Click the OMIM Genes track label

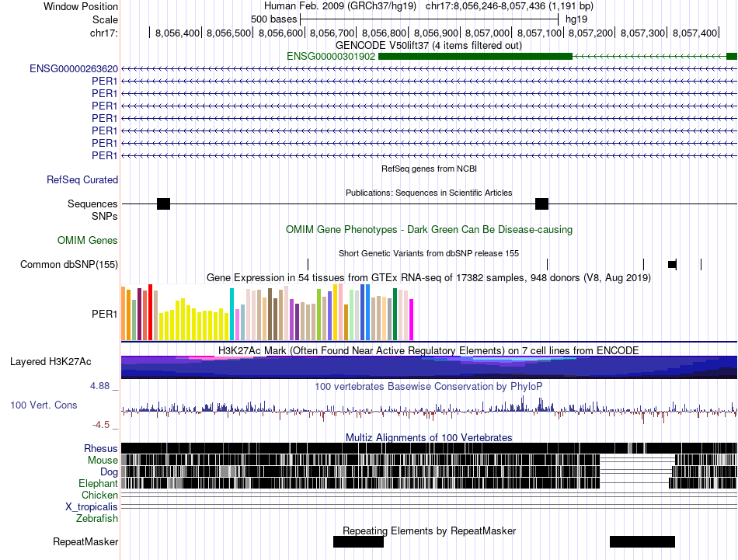[x=88, y=241]
